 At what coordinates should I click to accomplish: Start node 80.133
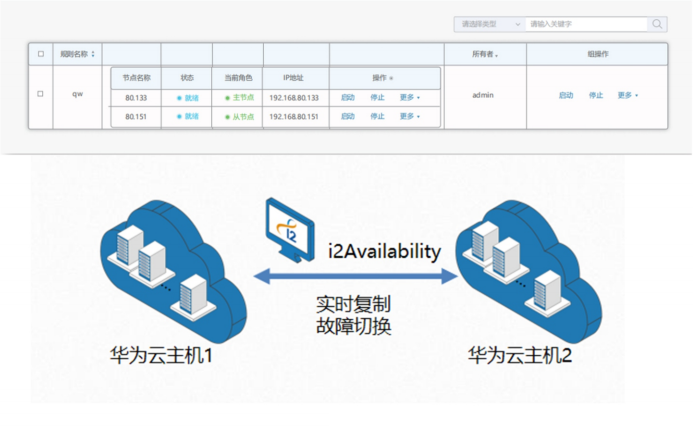(348, 97)
